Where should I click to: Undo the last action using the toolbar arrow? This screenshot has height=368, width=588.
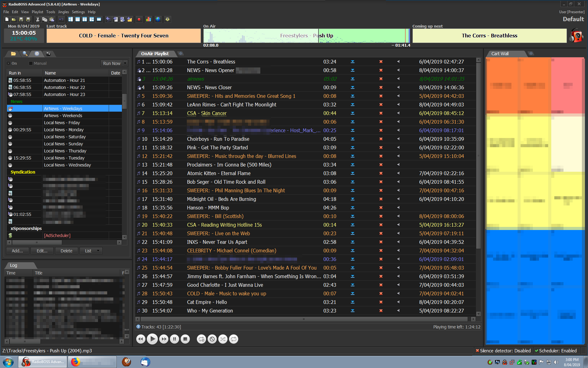pos(61,19)
